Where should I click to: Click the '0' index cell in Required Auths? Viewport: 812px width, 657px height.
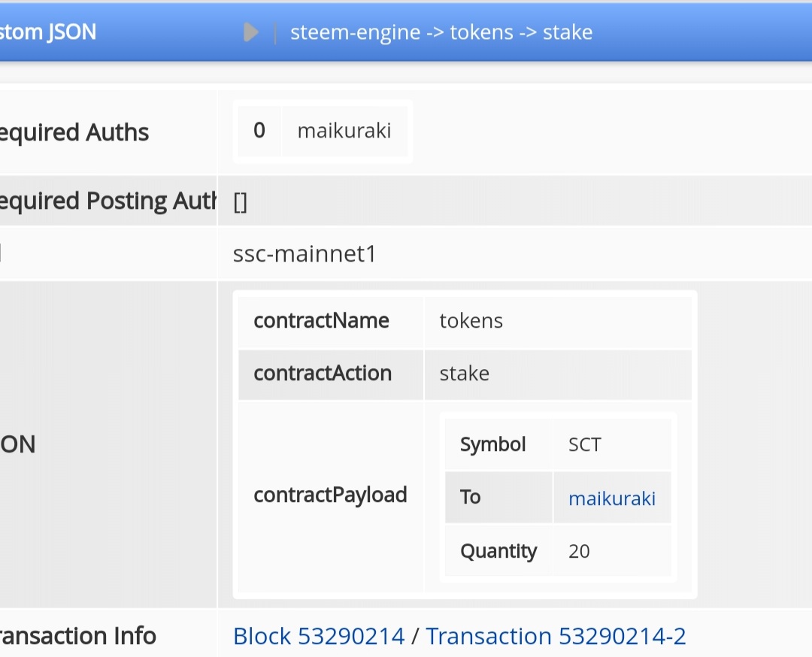tap(259, 131)
